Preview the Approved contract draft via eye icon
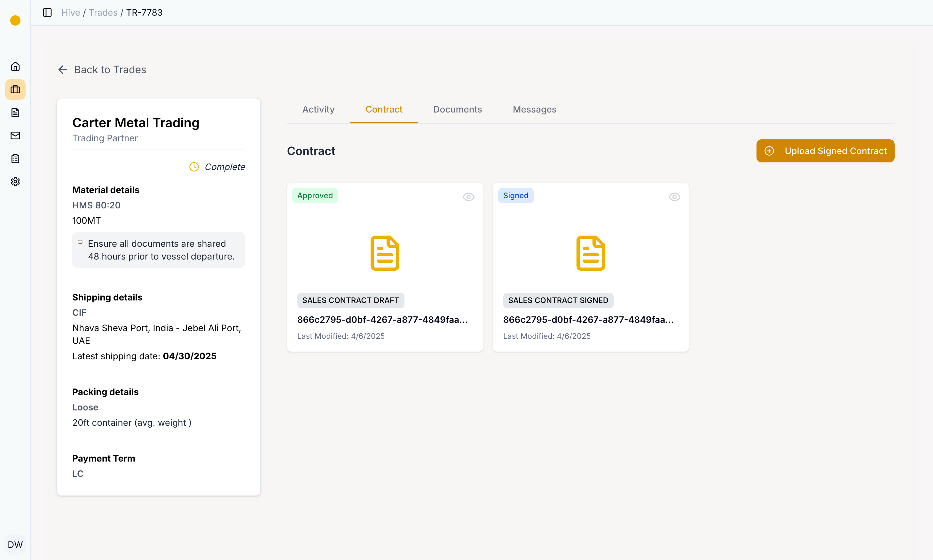 pyautogui.click(x=468, y=197)
